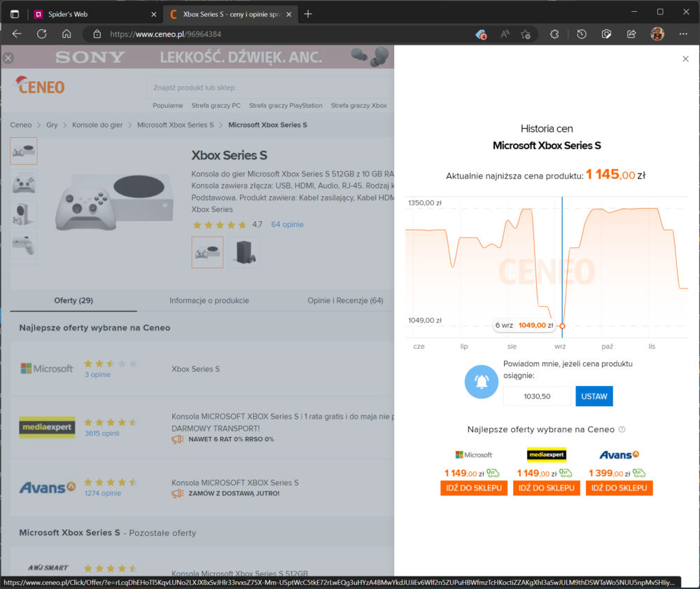This screenshot has height=589, width=700.
Task: Open a new browser tab with plus
Action: coord(308,14)
